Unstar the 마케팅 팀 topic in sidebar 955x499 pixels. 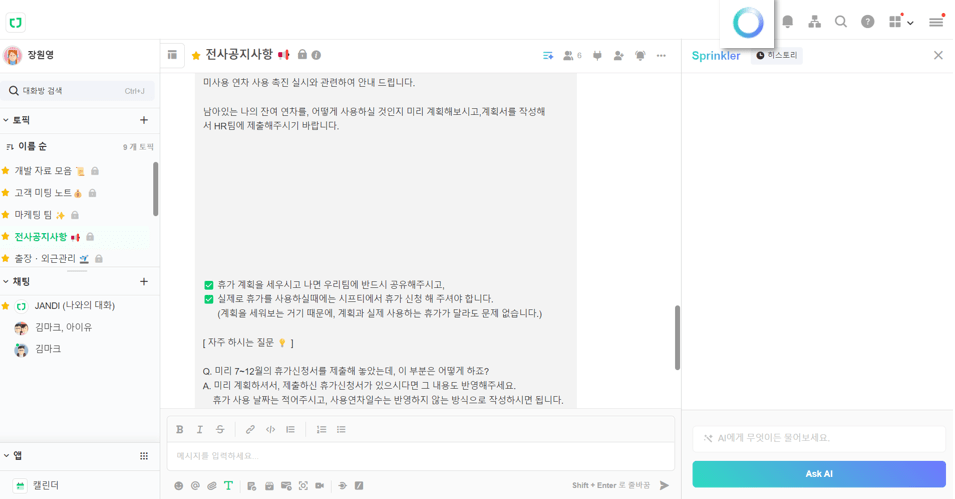click(x=6, y=215)
